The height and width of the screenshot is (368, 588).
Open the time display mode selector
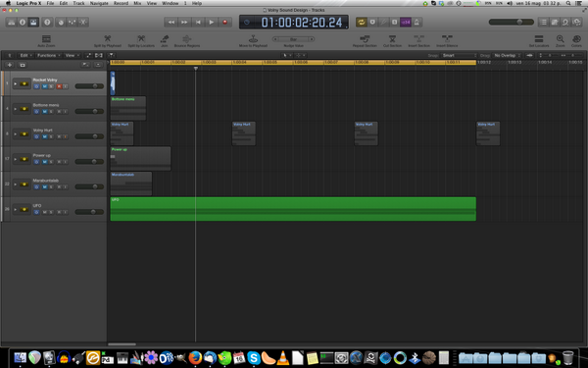[247, 23]
